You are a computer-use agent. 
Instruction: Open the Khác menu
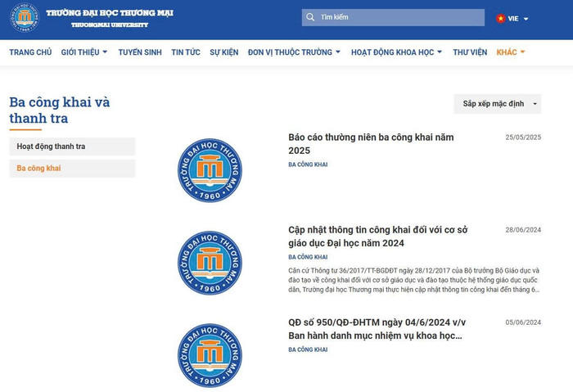(511, 52)
